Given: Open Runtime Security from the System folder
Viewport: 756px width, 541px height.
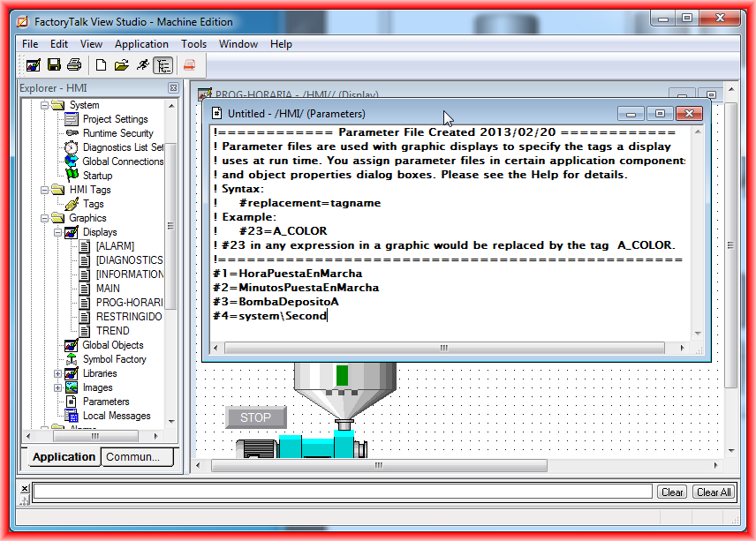Looking at the screenshot, I should tap(117, 133).
